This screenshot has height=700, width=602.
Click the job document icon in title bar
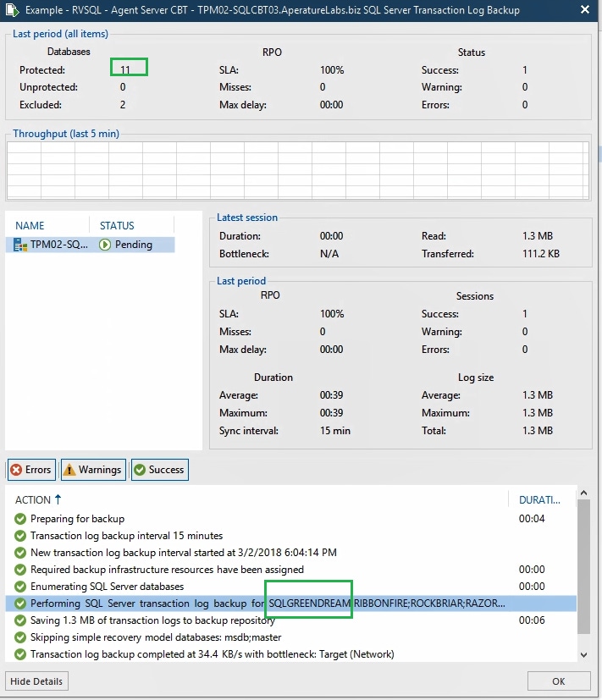tap(12, 10)
